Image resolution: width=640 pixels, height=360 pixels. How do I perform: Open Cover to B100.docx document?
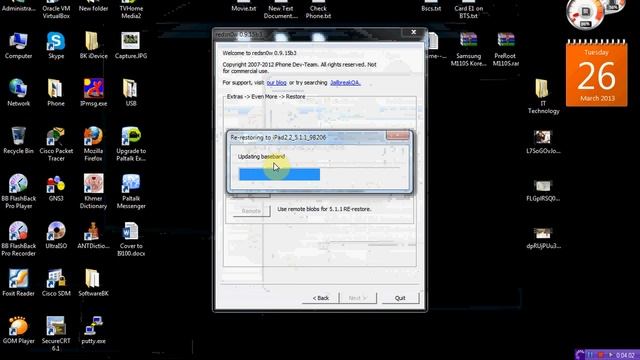[x=131, y=239]
